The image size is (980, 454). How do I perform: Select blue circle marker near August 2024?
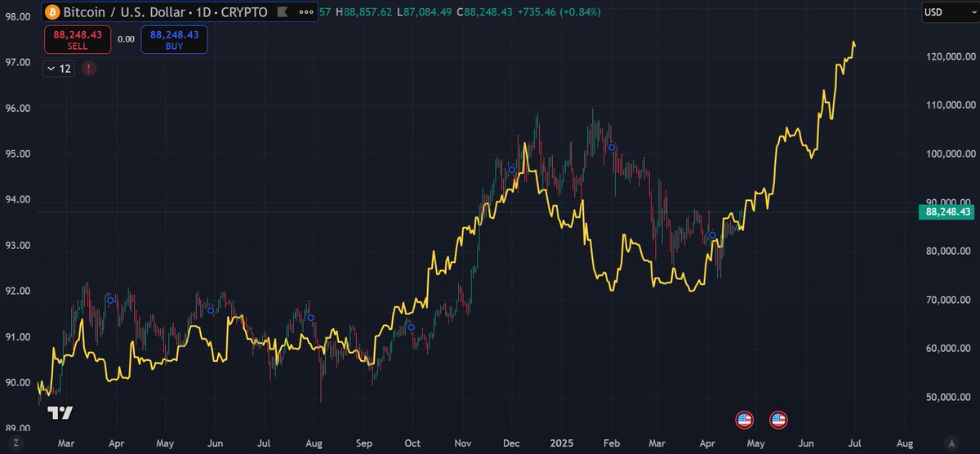click(310, 318)
